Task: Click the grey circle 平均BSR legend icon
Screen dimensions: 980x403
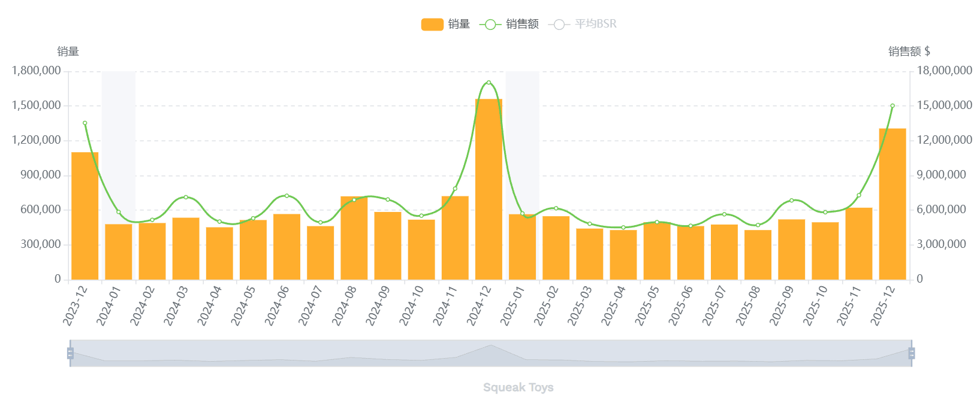Action: click(x=559, y=24)
